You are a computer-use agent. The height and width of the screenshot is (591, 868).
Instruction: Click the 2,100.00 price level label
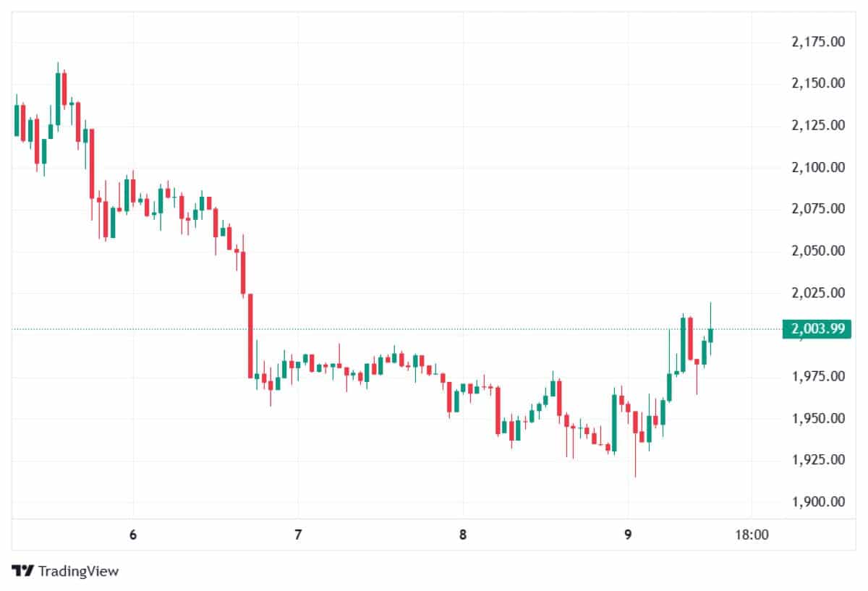pos(818,167)
